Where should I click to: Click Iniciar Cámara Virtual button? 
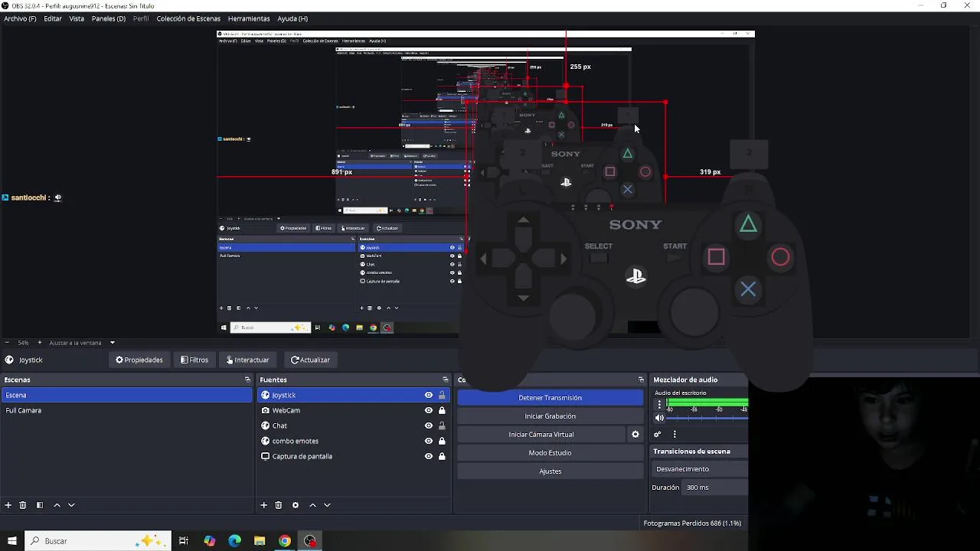click(x=541, y=435)
